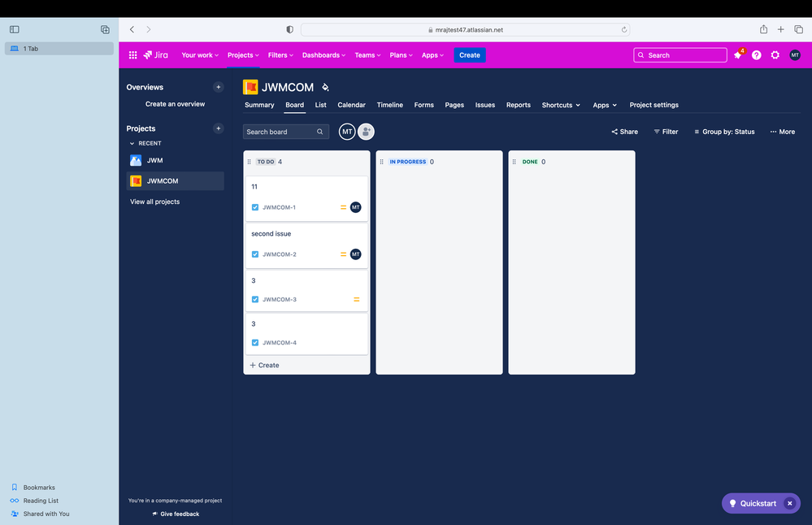This screenshot has height=525, width=812.
Task: Click Safari new tab group icon
Action: pyautogui.click(x=105, y=29)
